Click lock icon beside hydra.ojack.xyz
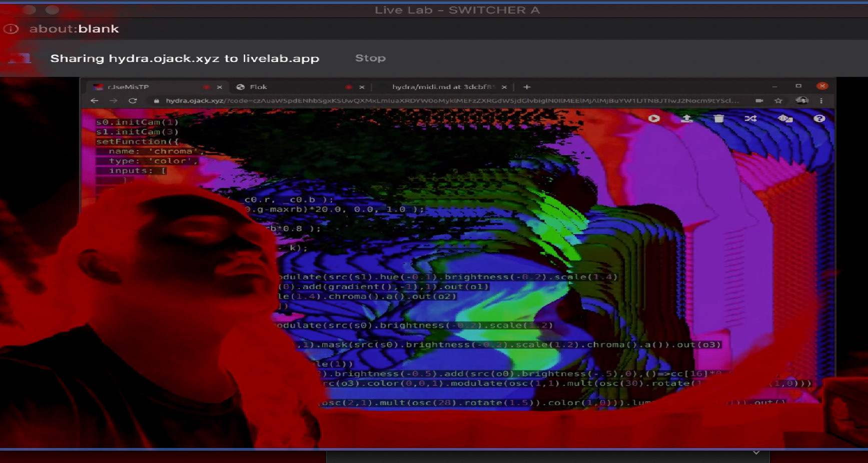Viewport: 868px width, 463px height. 157,100
